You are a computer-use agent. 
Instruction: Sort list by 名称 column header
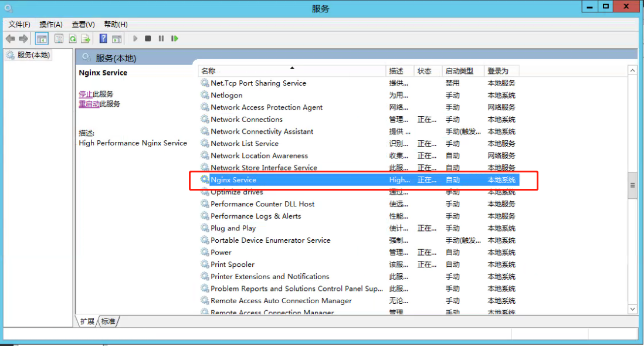point(208,71)
